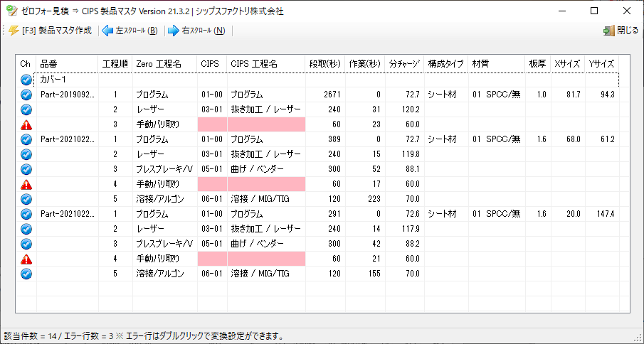Image resolution: width=644 pixels, height=344 pixels.
Task: Click the status bar 該当件数 text
Action: [x=144, y=337]
